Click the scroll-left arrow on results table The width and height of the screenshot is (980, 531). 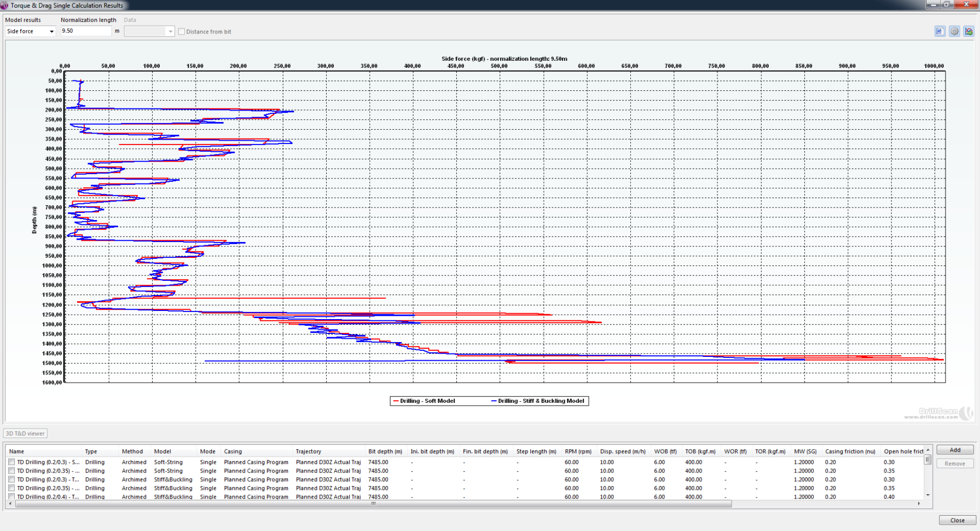tap(10, 504)
